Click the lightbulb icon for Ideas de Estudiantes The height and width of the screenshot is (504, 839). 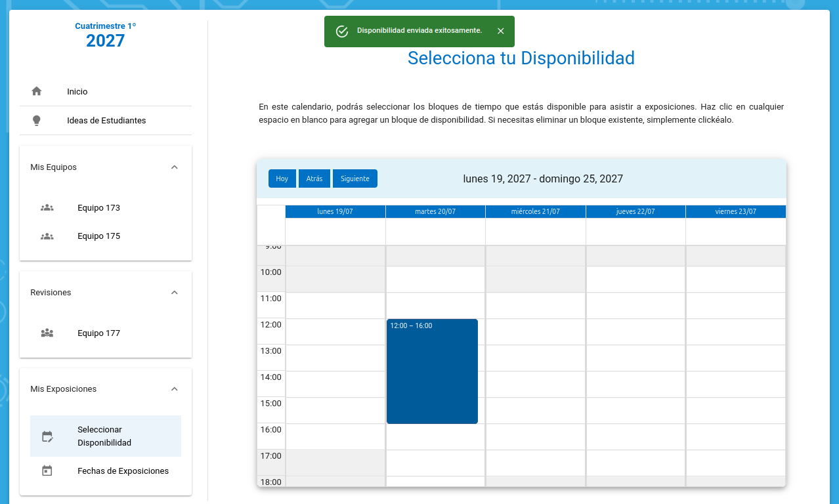click(37, 121)
